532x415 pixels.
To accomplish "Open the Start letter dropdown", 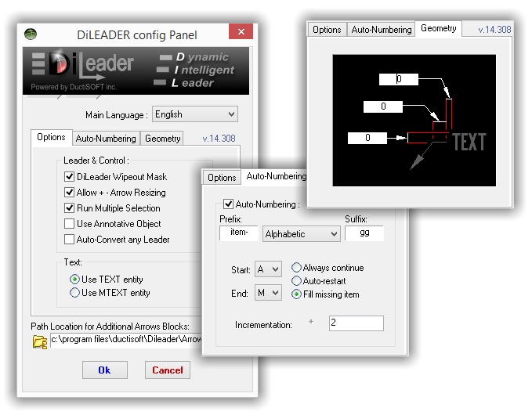I will tap(268, 269).
